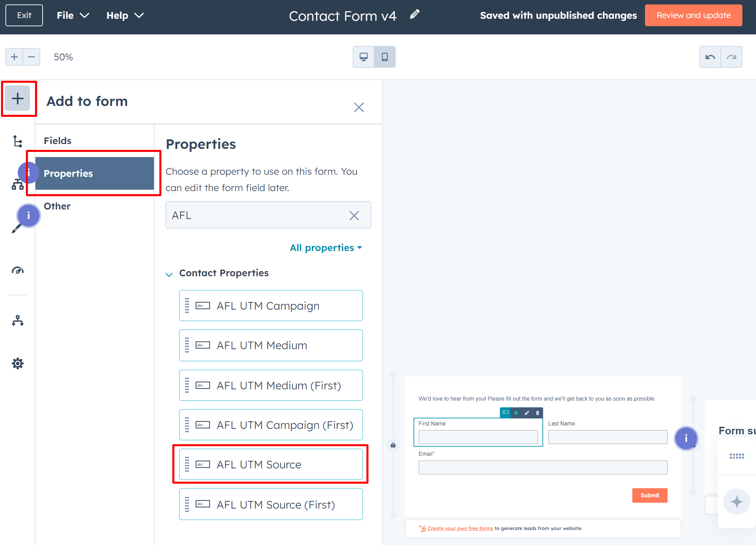
Task: Switch to the Fields tab
Action: coord(57,140)
